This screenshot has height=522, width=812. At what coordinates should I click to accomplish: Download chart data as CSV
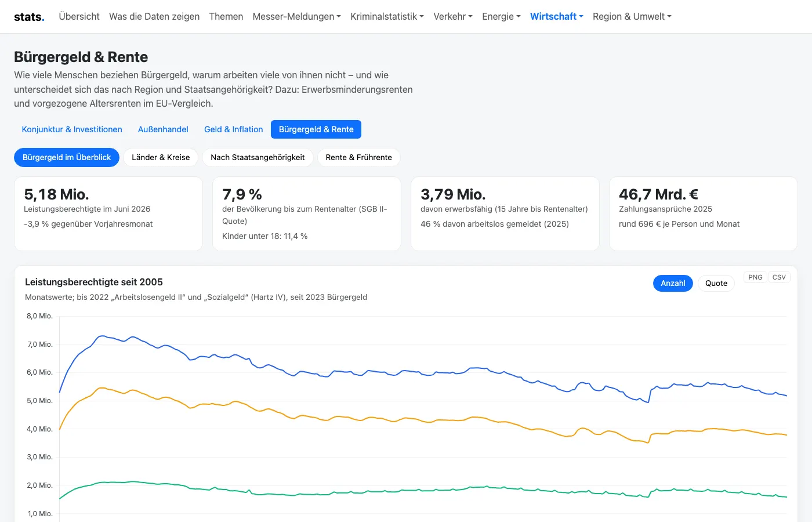coord(779,277)
